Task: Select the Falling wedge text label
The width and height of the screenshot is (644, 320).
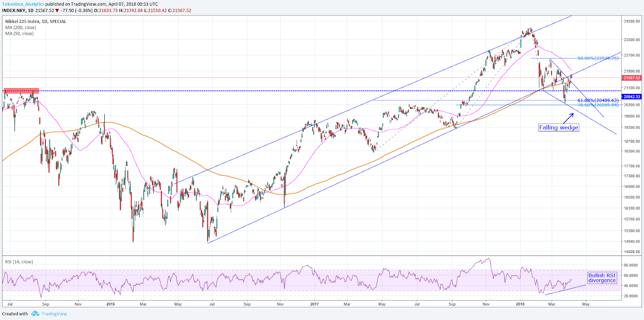Action: pyautogui.click(x=558, y=127)
